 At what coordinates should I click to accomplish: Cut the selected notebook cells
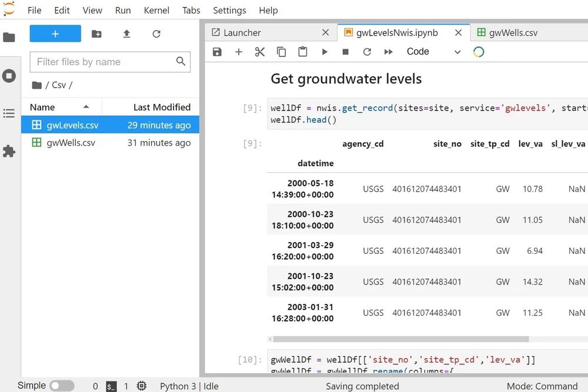coord(260,52)
